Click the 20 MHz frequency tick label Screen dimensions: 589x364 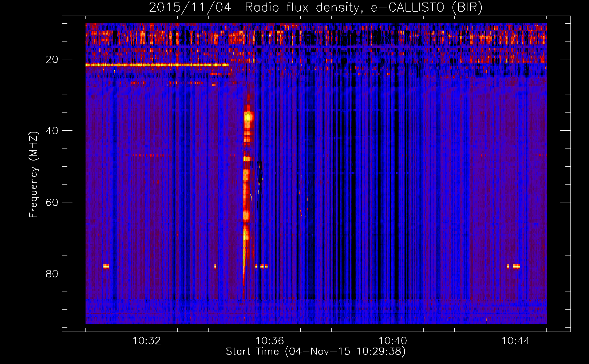52,59
